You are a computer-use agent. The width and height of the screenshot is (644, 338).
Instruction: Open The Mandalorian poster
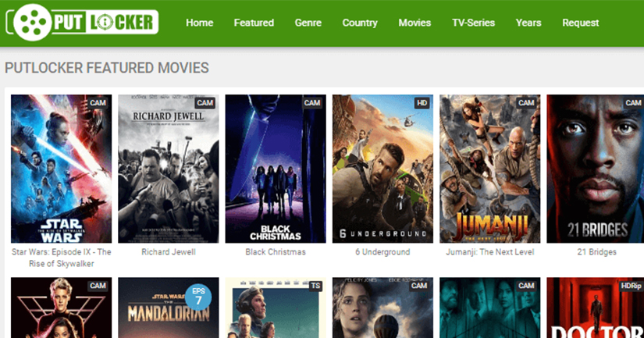[169, 308]
